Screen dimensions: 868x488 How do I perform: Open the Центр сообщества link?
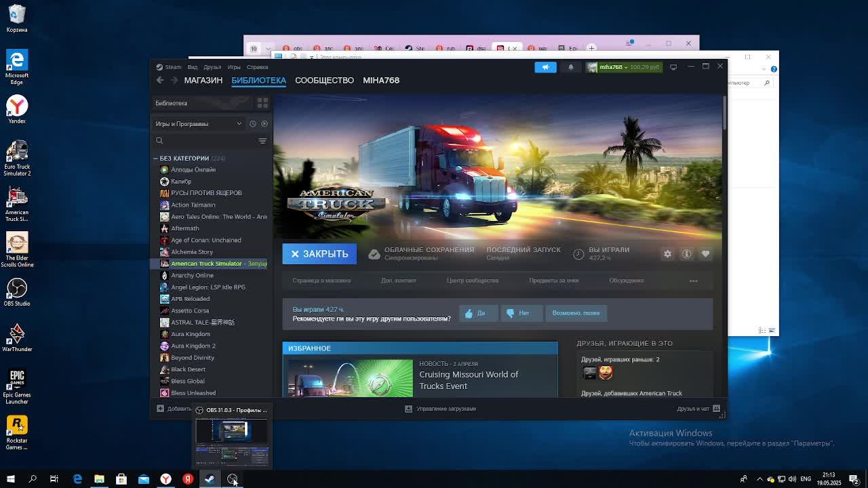click(472, 281)
